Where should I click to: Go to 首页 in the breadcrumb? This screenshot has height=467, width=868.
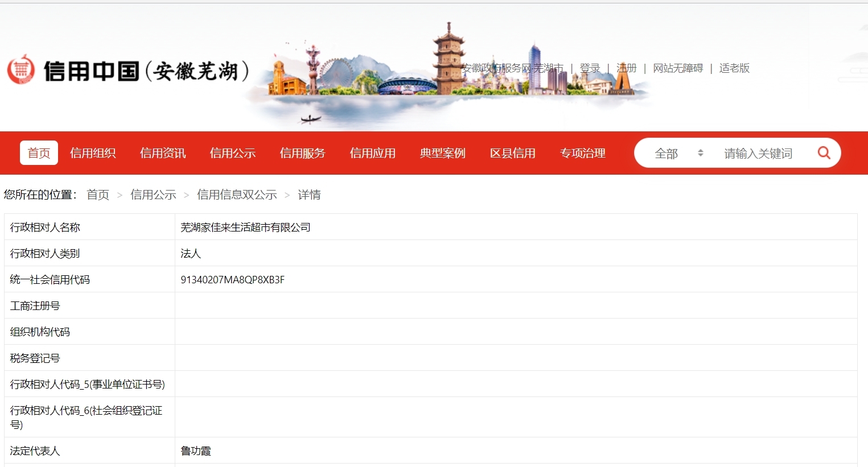[x=98, y=195]
